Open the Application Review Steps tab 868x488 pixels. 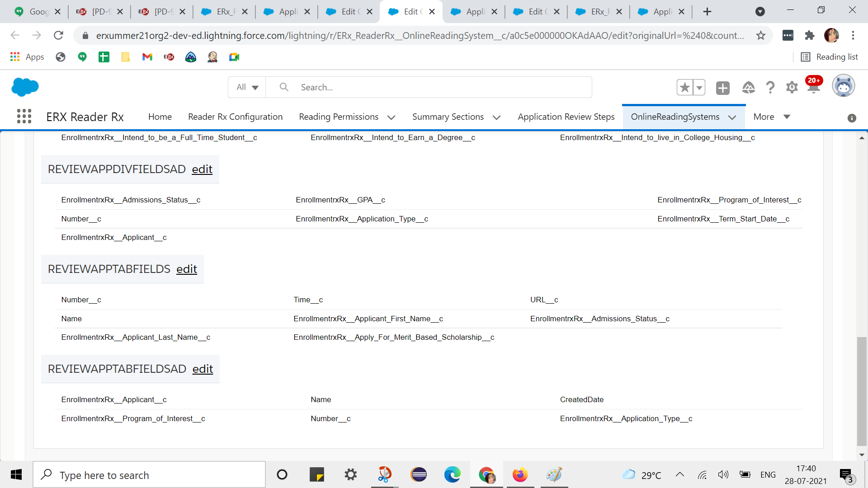(566, 117)
